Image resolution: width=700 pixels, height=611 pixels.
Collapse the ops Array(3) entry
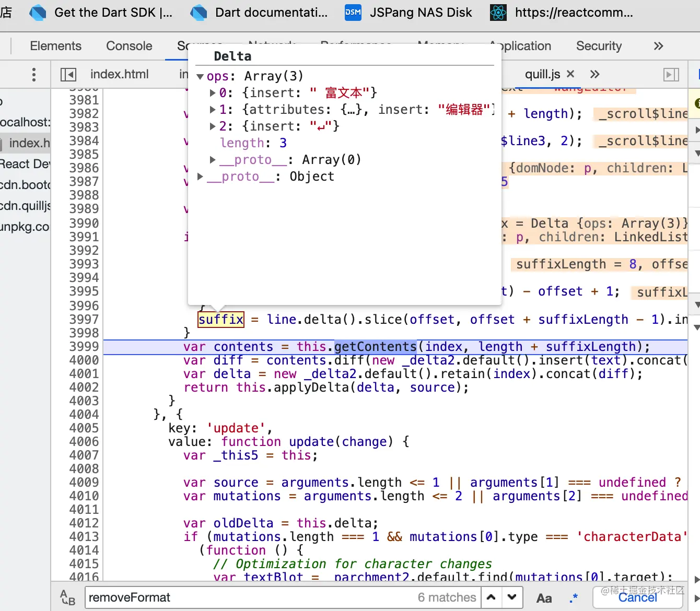pyautogui.click(x=200, y=76)
